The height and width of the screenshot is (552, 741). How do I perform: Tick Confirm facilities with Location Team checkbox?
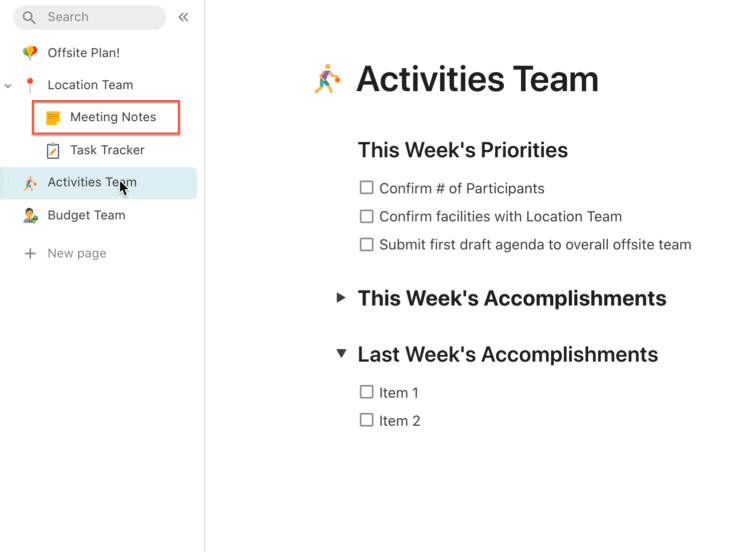tap(367, 216)
